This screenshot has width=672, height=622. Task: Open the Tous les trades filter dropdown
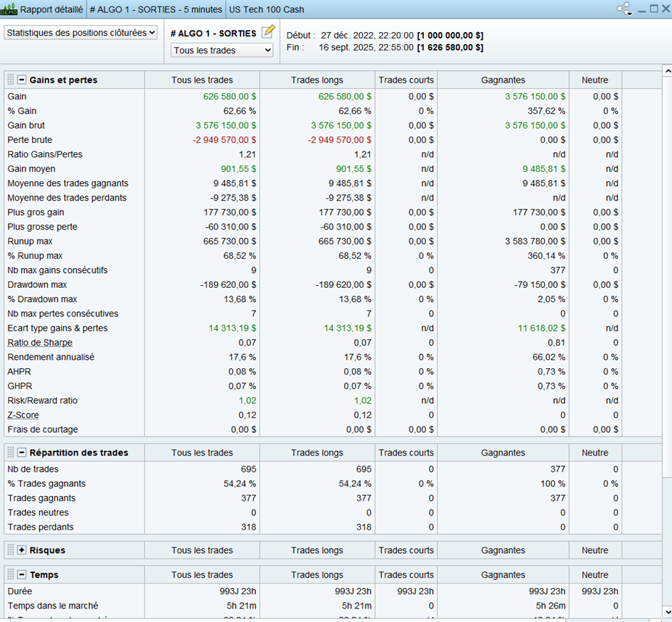(x=222, y=50)
